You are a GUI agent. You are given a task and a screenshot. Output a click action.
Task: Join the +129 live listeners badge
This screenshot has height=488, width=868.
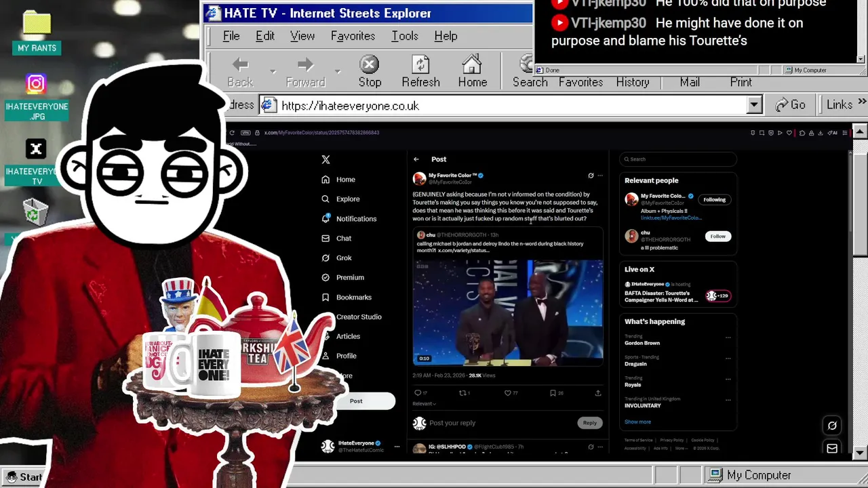718,296
